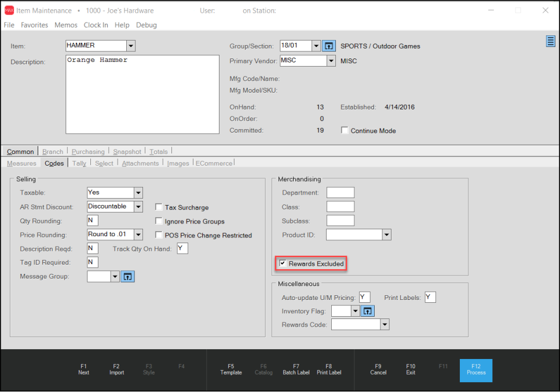Open the Message Group lookup icon
Viewport: 560px width, 392px height.
click(x=127, y=276)
